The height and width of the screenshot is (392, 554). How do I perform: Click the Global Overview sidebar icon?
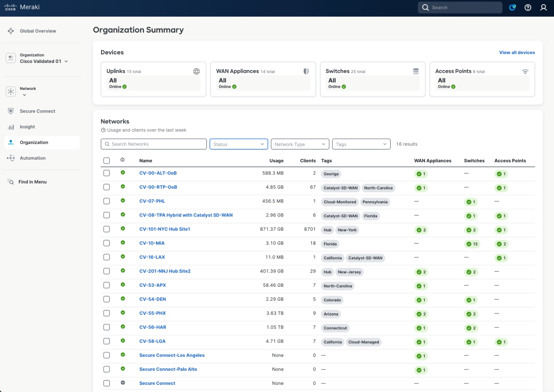[11, 31]
